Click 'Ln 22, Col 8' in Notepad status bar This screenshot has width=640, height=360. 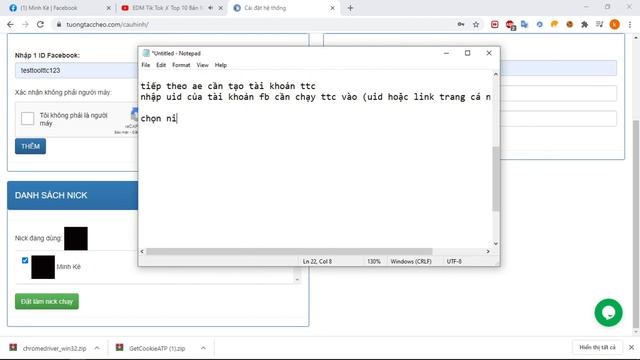point(317,262)
